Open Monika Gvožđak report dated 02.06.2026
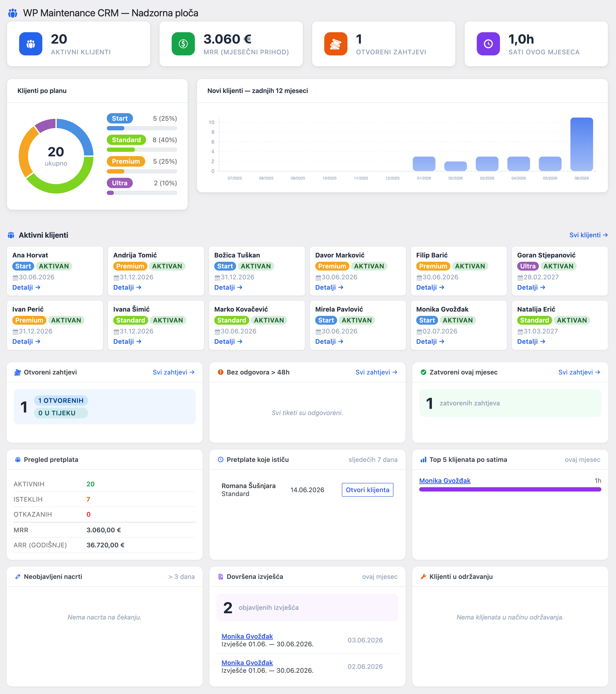This screenshot has height=694, width=616. click(247, 663)
